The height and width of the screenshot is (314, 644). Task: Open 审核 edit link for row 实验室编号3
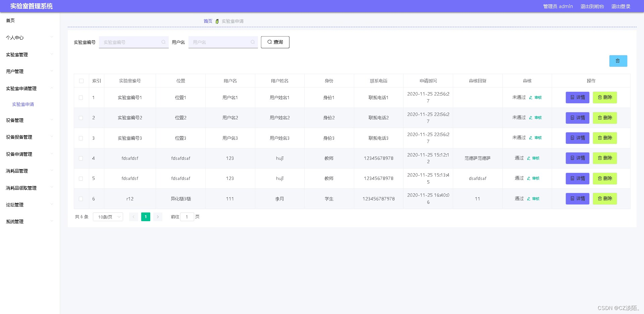535,138
